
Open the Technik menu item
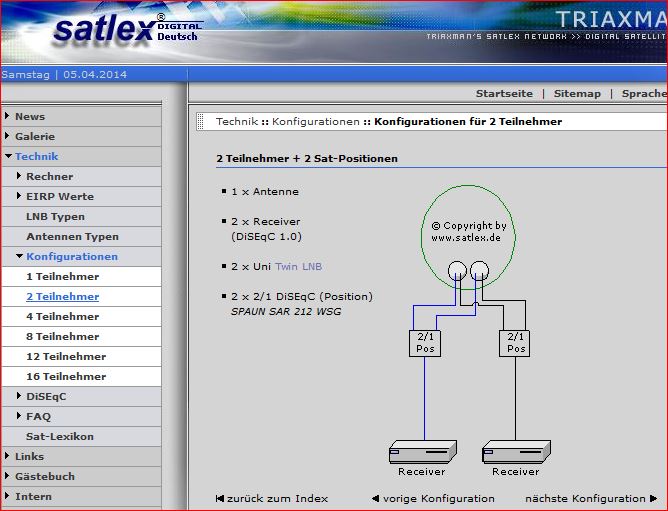click(37, 156)
